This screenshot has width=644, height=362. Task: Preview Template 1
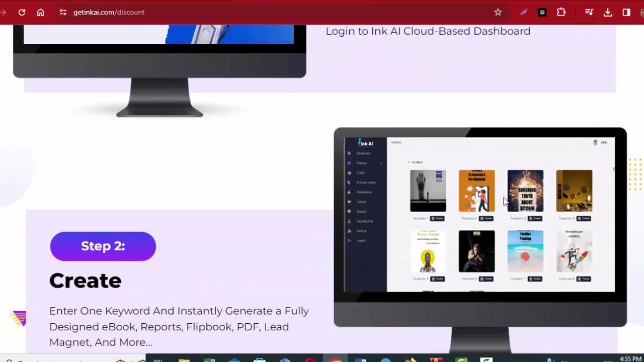(x=438, y=219)
